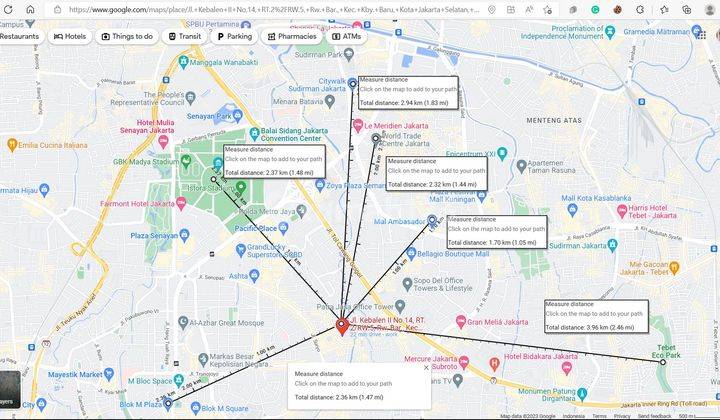This screenshot has height=420, width=720.
Task: Open the browser profile avatar
Action: 709,9
